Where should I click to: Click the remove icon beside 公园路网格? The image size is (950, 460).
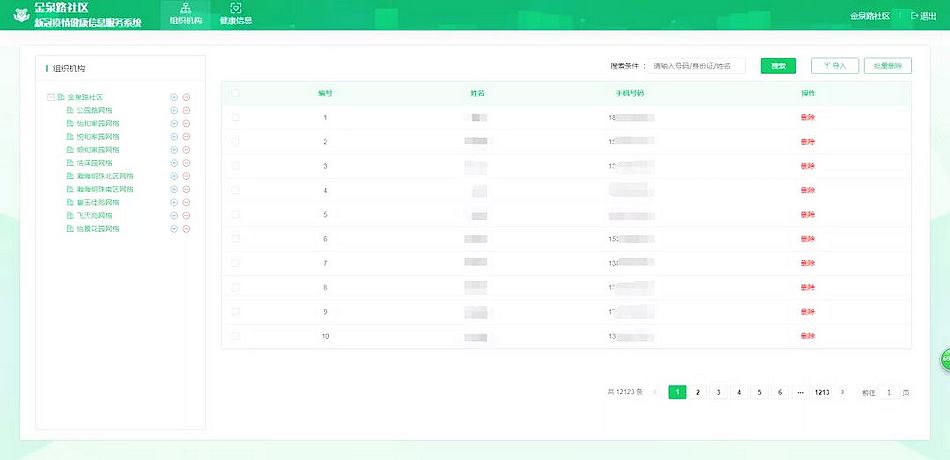click(x=187, y=110)
